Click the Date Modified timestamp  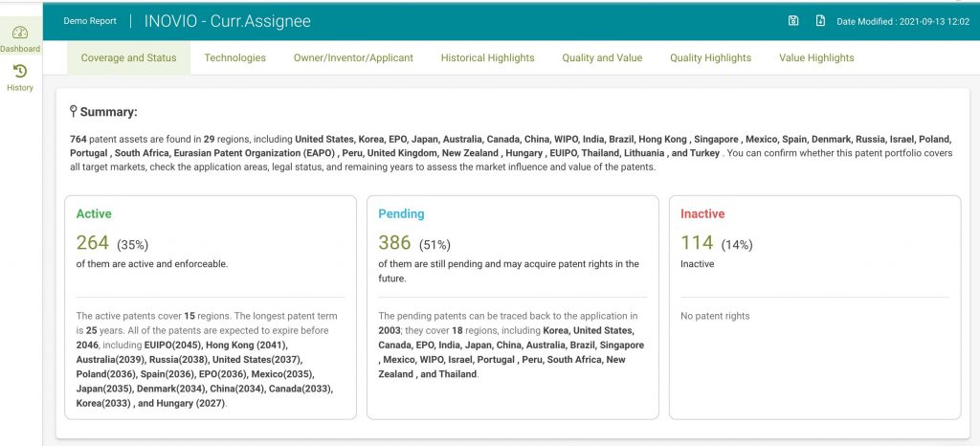pos(903,21)
